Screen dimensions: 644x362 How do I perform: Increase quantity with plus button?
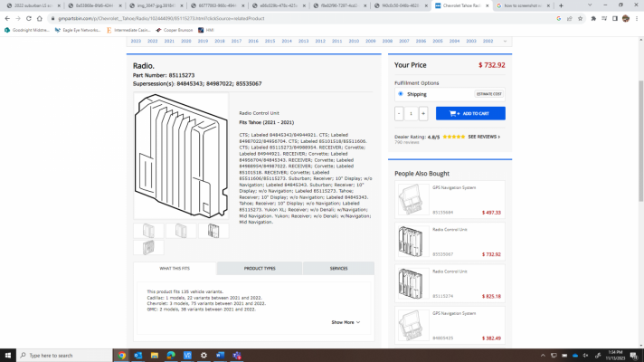coord(423,114)
